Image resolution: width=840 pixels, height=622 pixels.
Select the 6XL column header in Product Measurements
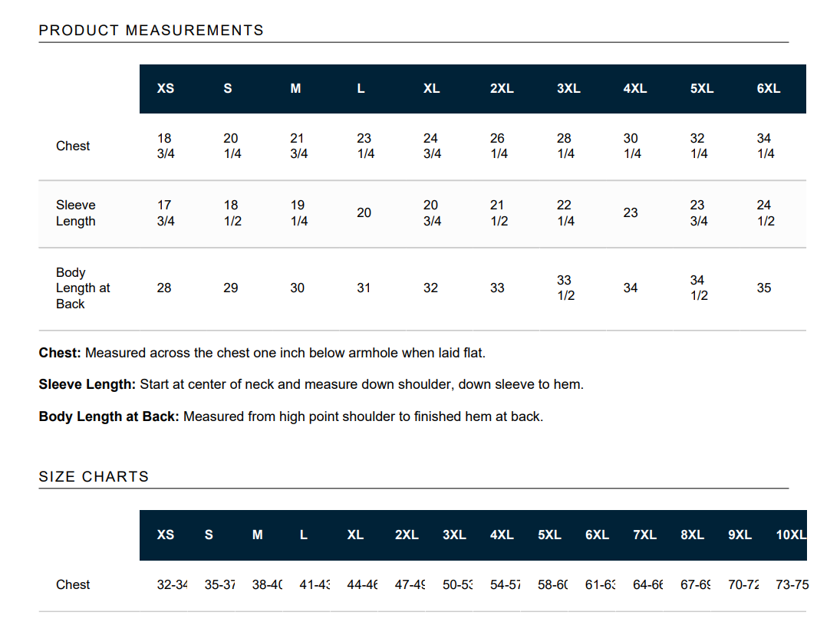(768, 88)
